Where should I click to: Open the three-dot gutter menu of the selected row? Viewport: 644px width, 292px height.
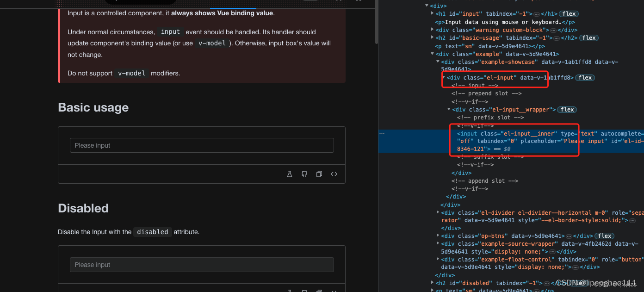pyautogui.click(x=382, y=133)
